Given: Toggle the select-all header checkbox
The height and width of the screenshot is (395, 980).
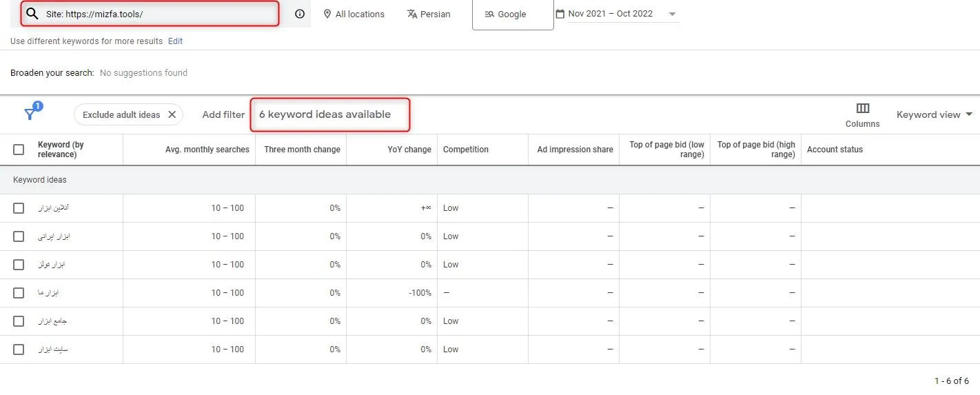Looking at the screenshot, I should 19,150.
